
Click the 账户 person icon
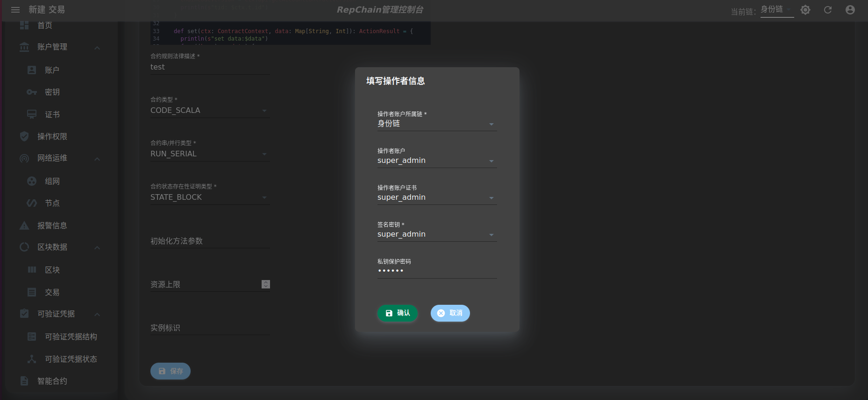coord(32,70)
